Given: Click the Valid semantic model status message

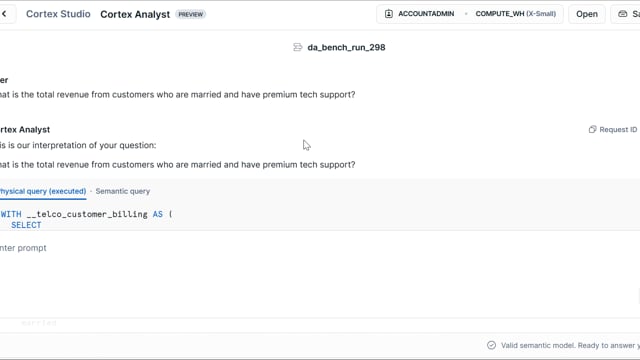Looking at the screenshot, I should pyautogui.click(x=570, y=345).
